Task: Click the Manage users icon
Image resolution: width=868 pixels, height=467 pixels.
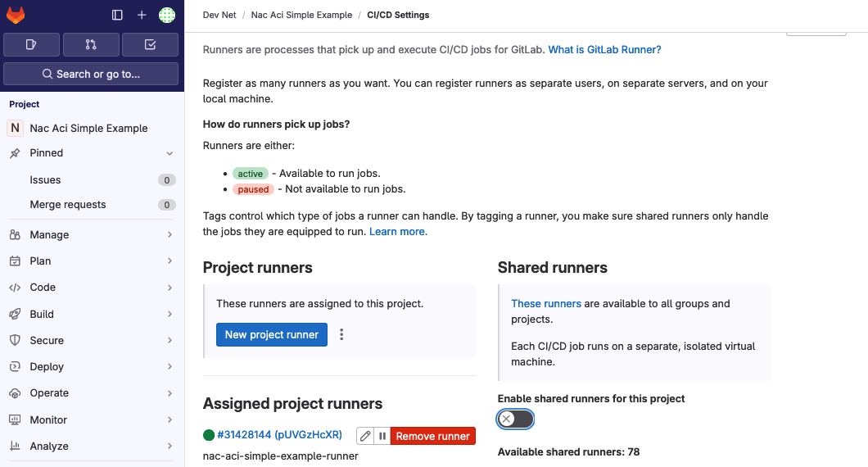Action: (x=15, y=235)
